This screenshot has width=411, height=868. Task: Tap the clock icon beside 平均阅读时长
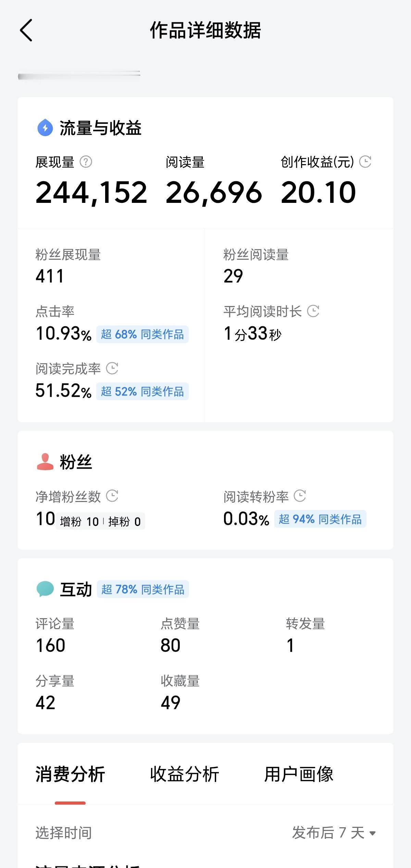pos(313,311)
